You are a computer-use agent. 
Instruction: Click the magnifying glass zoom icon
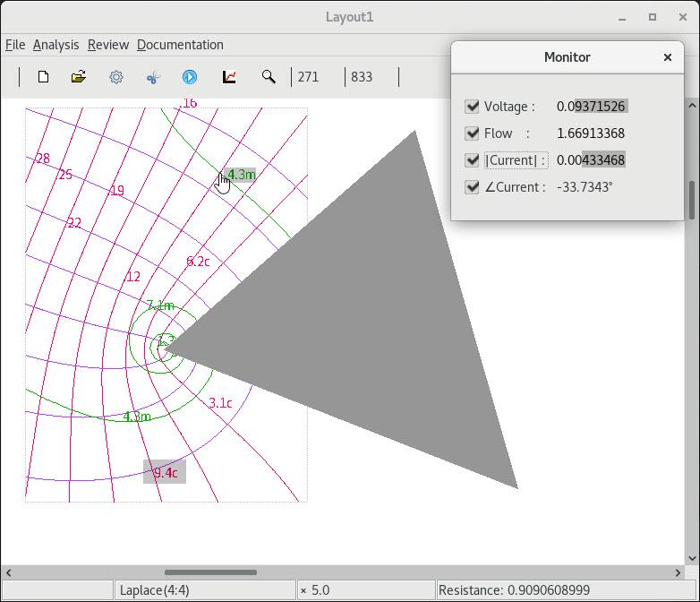point(269,77)
